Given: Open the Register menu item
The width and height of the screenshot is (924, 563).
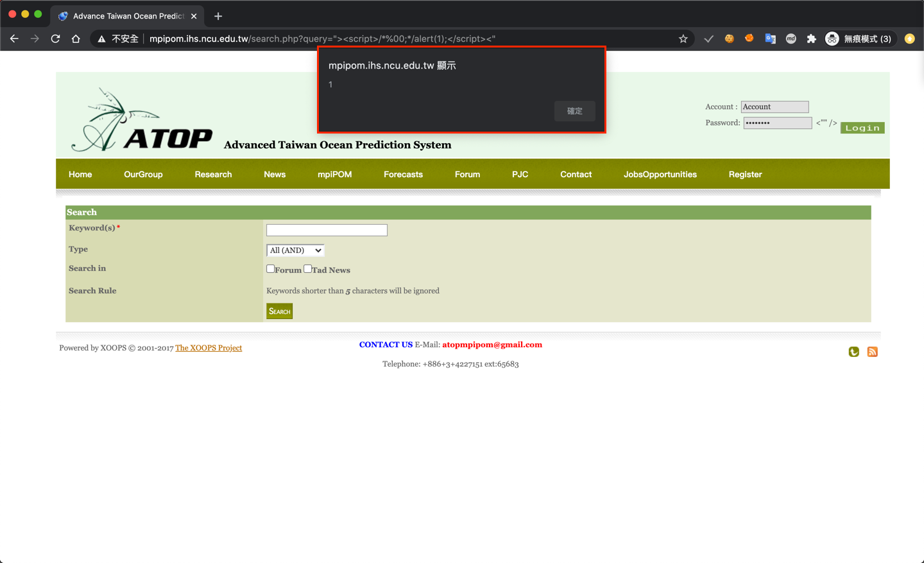Looking at the screenshot, I should pyautogui.click(x=745, y=174).
